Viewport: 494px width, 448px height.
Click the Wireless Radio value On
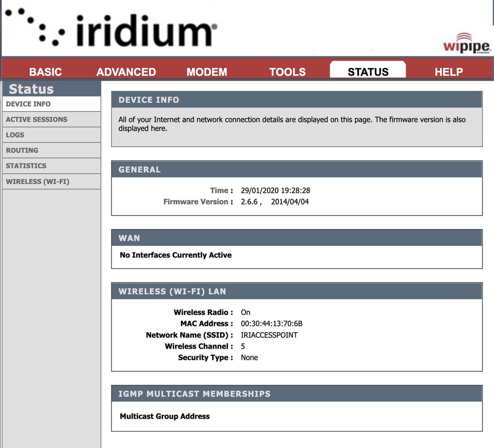tap(246, 312)
